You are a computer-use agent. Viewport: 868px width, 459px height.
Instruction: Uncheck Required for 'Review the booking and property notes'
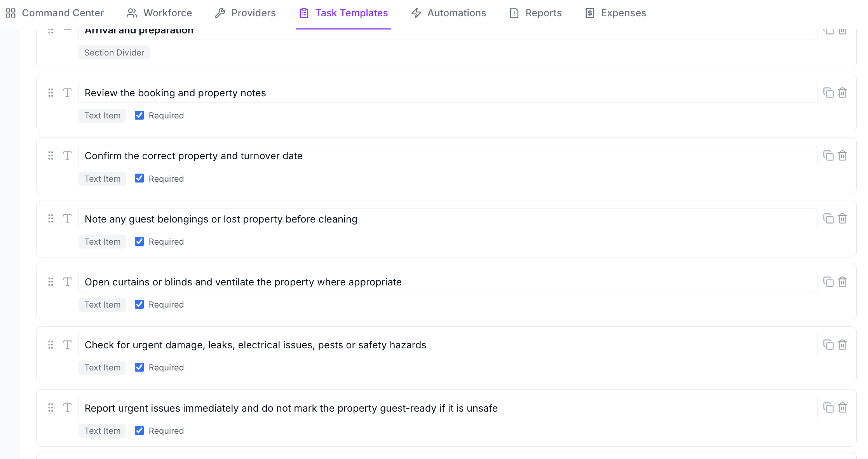[x=139, y=115]
